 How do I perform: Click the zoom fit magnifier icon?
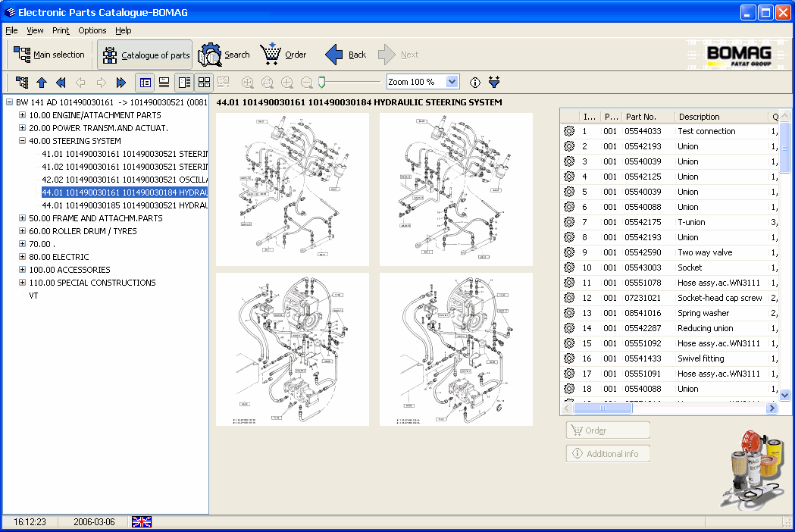coord(247,82)
